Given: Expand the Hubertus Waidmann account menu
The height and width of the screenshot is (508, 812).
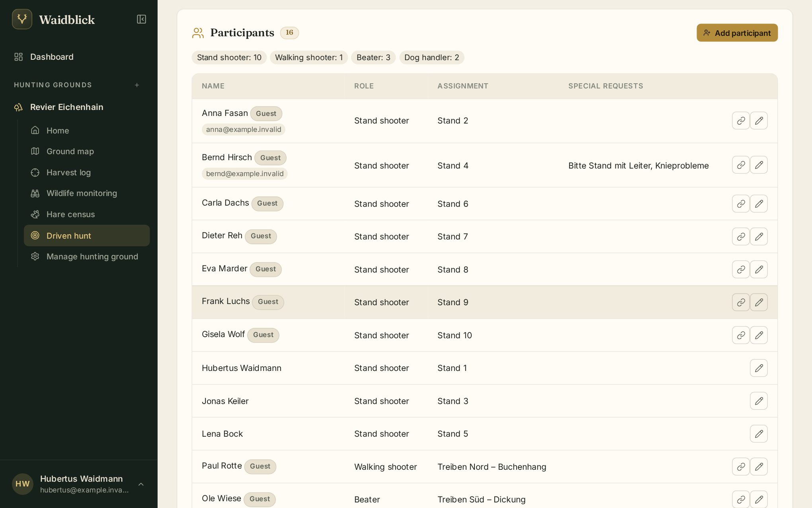Looking at the screenshot, I should tap(79, 484).
